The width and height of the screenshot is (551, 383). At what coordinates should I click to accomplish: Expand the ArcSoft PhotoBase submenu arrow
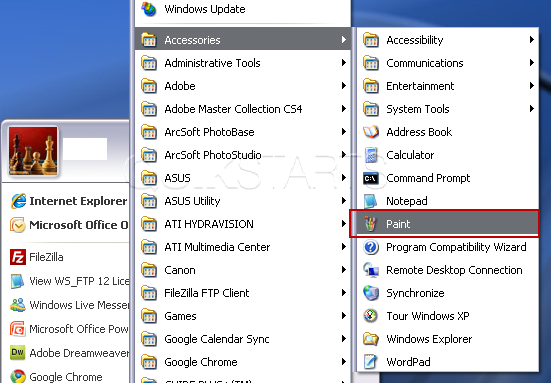point(344,132)
